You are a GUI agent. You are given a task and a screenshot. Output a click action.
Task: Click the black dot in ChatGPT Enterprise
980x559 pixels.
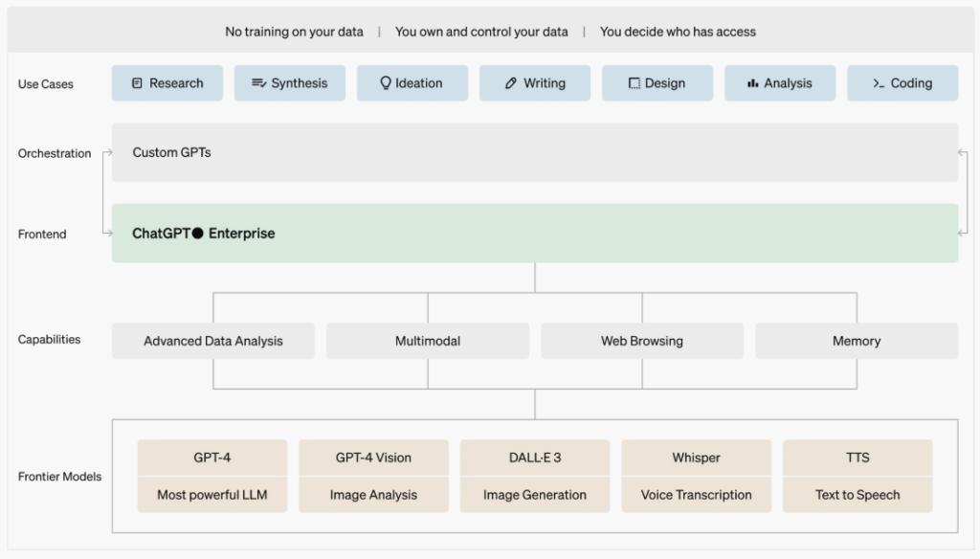(198, 234)
